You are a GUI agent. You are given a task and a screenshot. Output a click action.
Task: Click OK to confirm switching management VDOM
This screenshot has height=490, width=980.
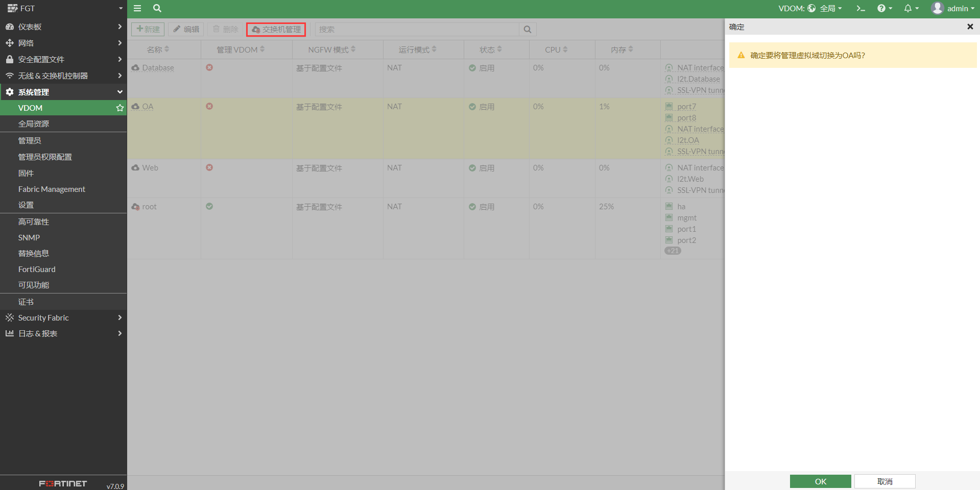(x=820, y=481)
